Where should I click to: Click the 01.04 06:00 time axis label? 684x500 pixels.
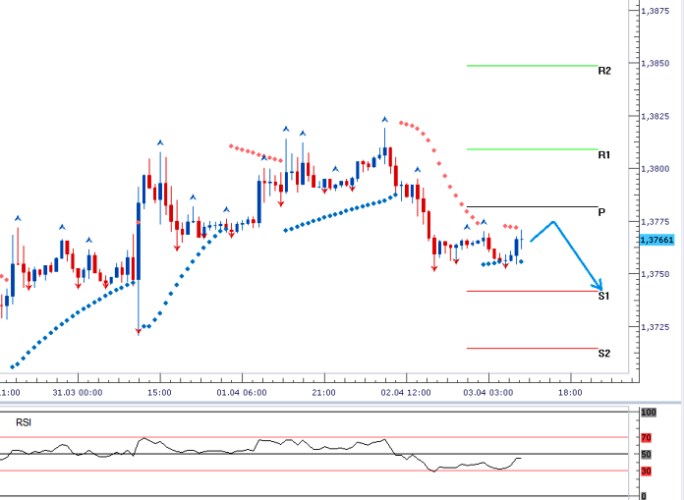tap(242, 393)
